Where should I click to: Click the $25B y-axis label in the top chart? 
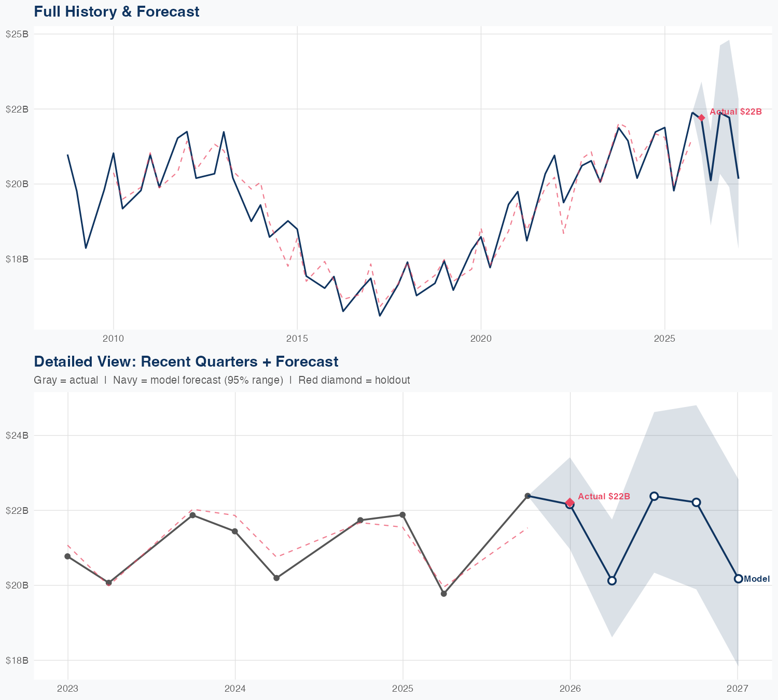[17, 34]
